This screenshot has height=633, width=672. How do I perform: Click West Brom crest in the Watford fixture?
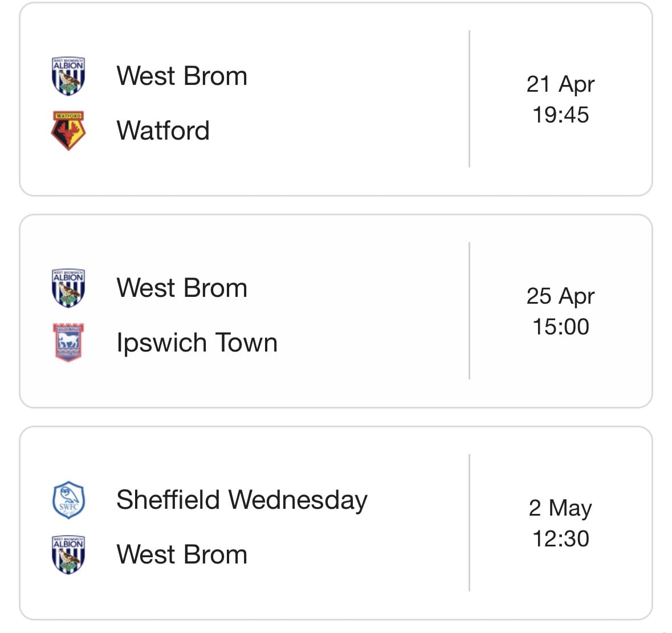coord(68,76)
